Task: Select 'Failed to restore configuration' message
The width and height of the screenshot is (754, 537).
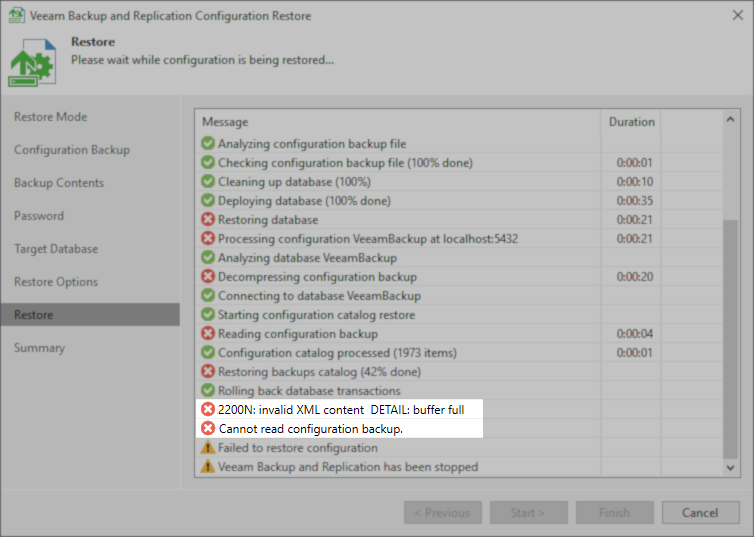Action: pos(298,448)
